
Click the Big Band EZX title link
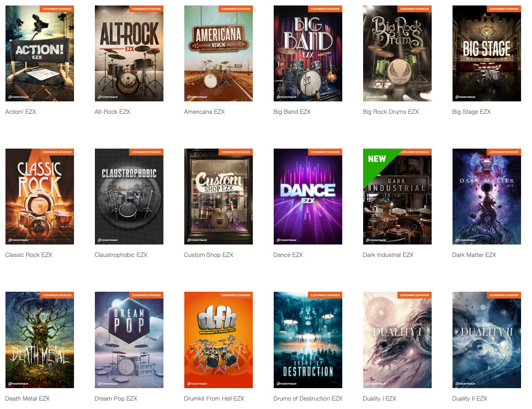292,112
